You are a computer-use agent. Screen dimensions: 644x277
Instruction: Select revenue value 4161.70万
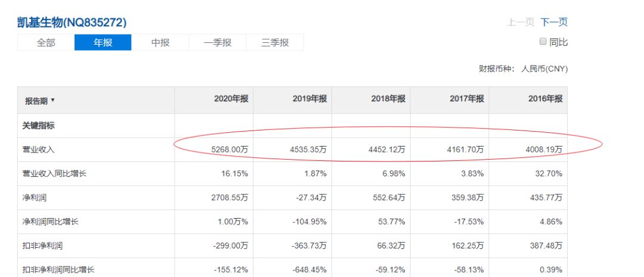click(x=465, y=150)
